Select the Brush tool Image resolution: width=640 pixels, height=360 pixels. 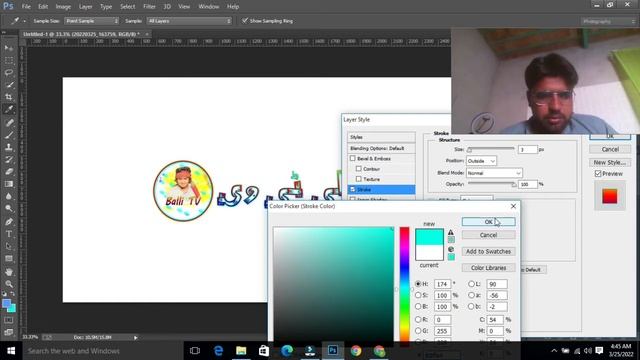coord(9,135)
